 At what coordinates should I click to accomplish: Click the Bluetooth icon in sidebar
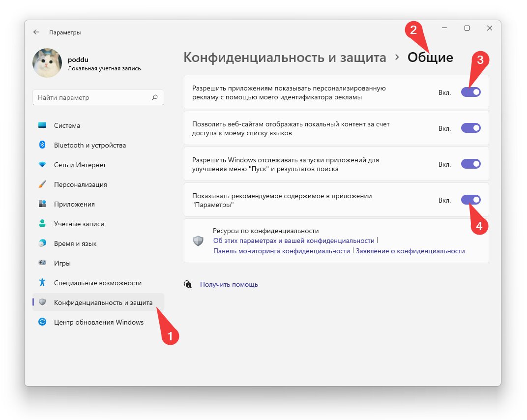[x=42, y=145]
